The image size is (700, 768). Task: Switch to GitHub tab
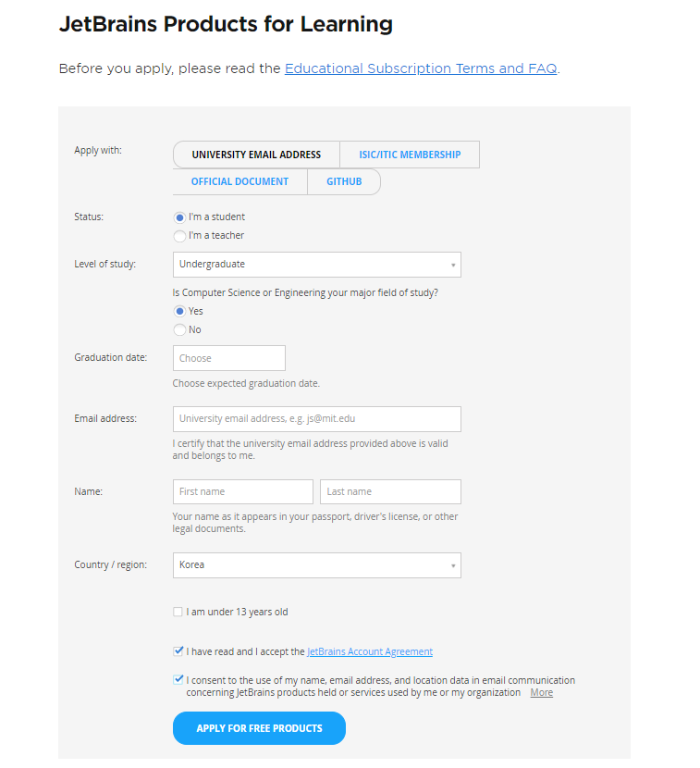pyautogui.click(x=344, y=181)
